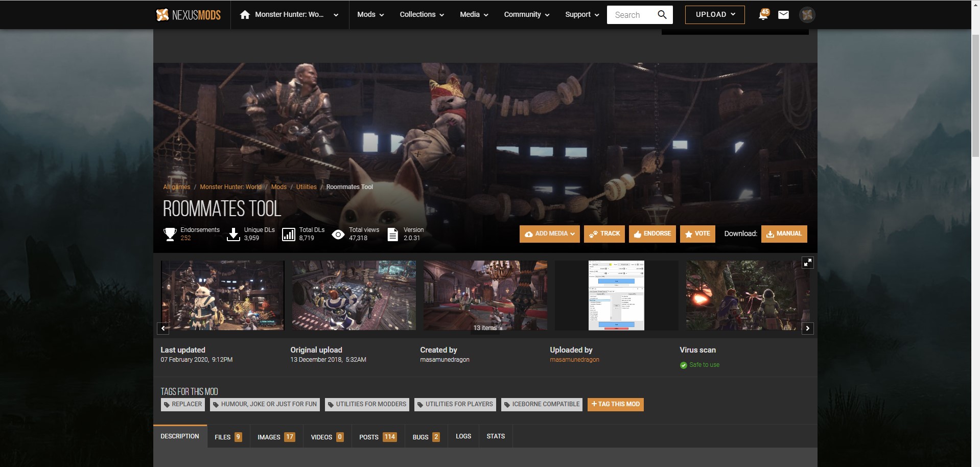Expand the Monster Hunter game dropdown
Image resolution: width=980 pixels, height=467 pixels.
(x=336, y=15)
